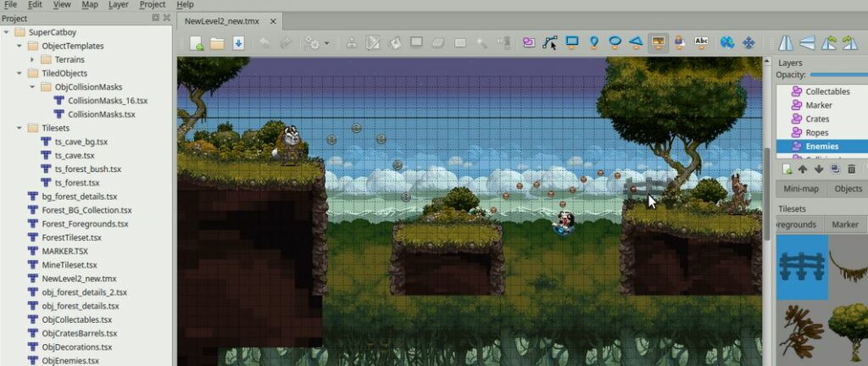Viewport: 868px width, 366px height.
Task: Open the Project menu
Action: point(153,4)
